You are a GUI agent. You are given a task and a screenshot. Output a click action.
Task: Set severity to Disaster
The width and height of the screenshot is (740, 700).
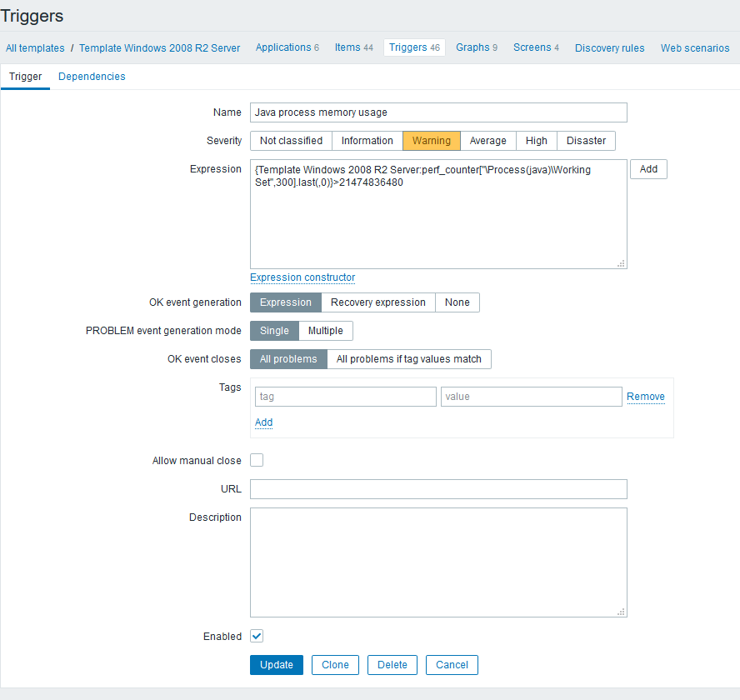(586, 141)
